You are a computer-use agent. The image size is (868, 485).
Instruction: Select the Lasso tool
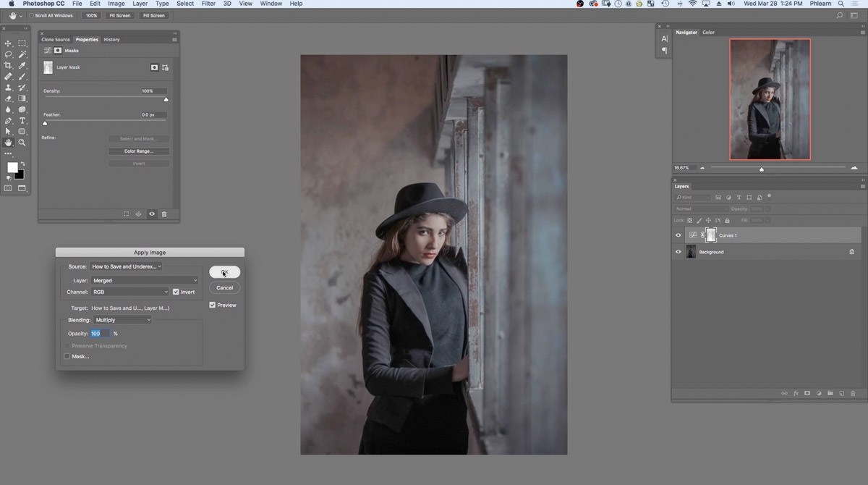[9, 54]
